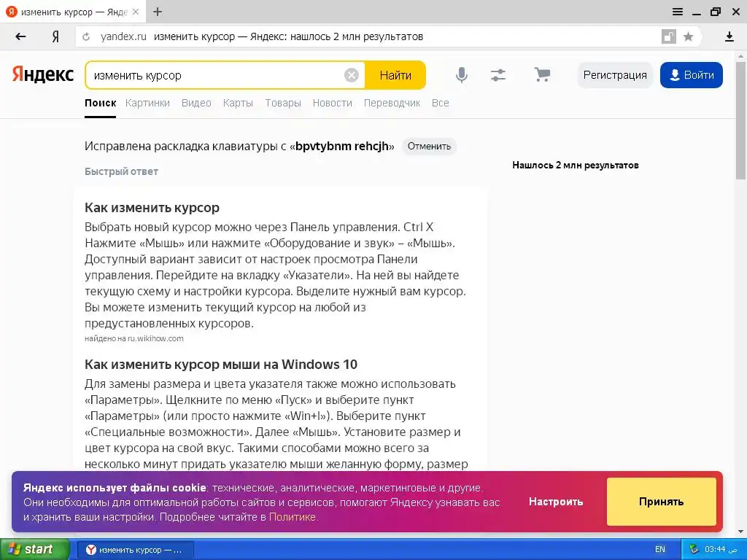Open search settings sliders icon

tap(498, 75)
